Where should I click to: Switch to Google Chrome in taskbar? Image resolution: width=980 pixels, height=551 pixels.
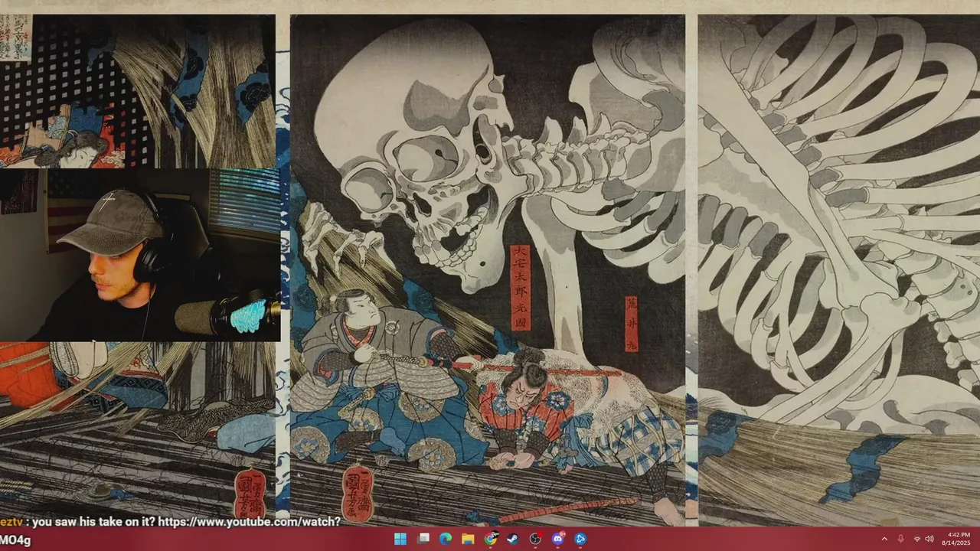coord(491,539)
